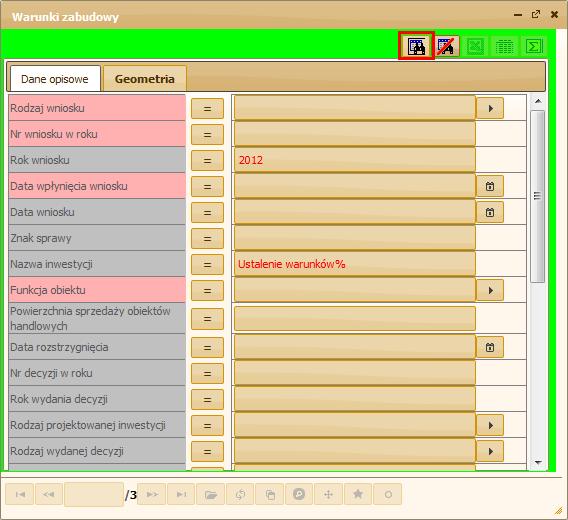Open calendar for Data rozstrzygnięcia
The image size is (568, 520).
490,347
